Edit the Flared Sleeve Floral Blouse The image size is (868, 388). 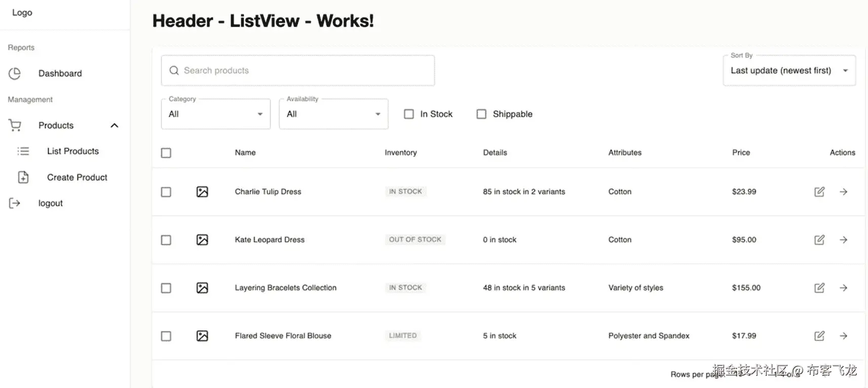(819, 336)
